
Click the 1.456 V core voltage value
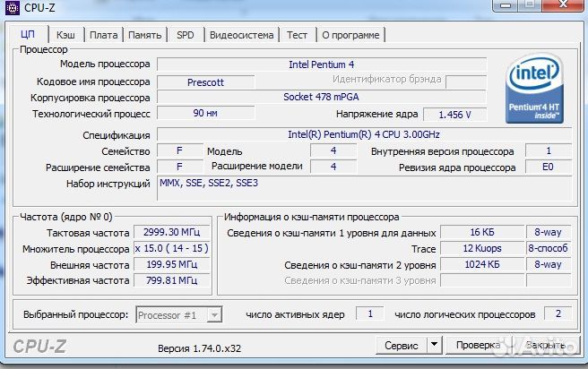point(454,115)
